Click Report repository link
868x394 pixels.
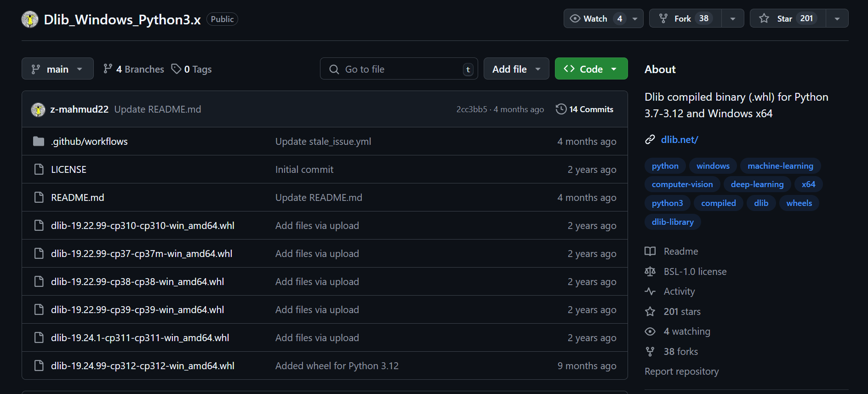click(682, 371)
